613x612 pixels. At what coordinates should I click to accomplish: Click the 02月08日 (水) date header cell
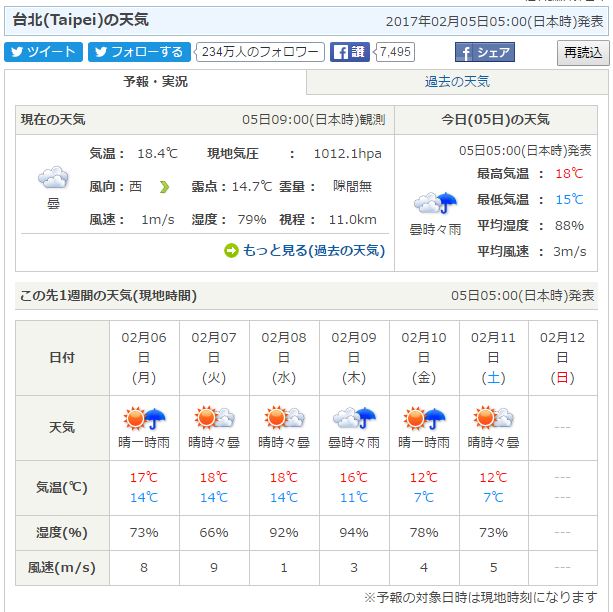pyautogui.click(x=283, y=357)
